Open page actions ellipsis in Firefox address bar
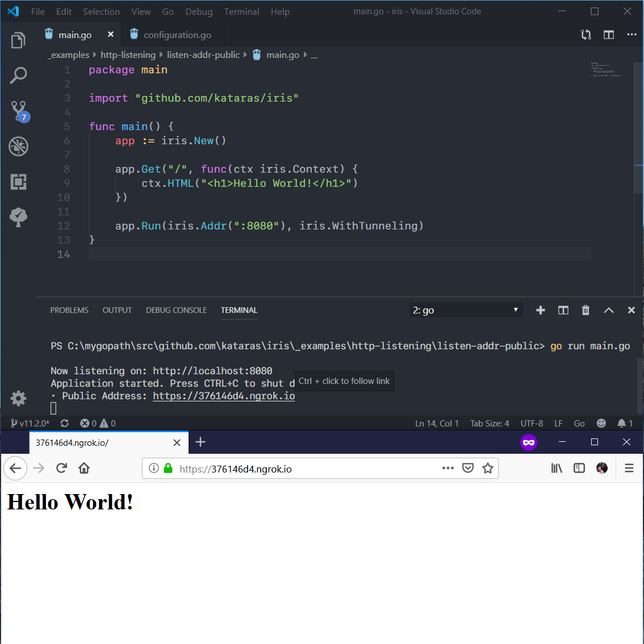Image resolution: width=644 pixels, height=644 pixels. coord(448,468)
